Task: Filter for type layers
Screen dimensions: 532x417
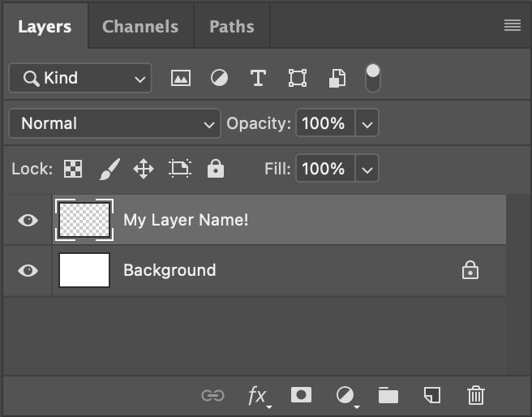Action: (258, 78)
